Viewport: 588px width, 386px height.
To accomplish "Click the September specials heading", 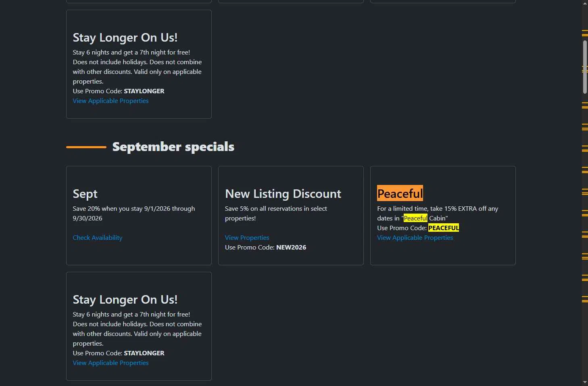I will coord(173,147).
